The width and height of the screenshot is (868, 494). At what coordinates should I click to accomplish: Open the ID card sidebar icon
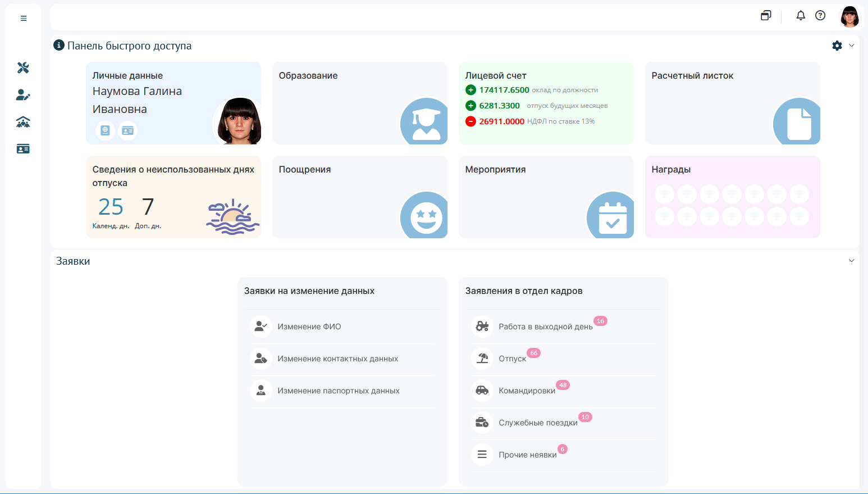coord(23,149)
